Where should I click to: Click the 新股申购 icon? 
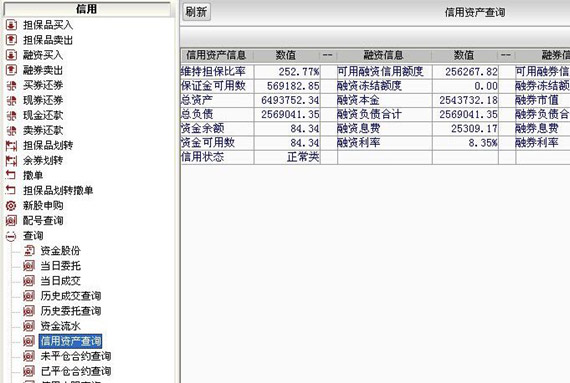click(x=11, y=205)
